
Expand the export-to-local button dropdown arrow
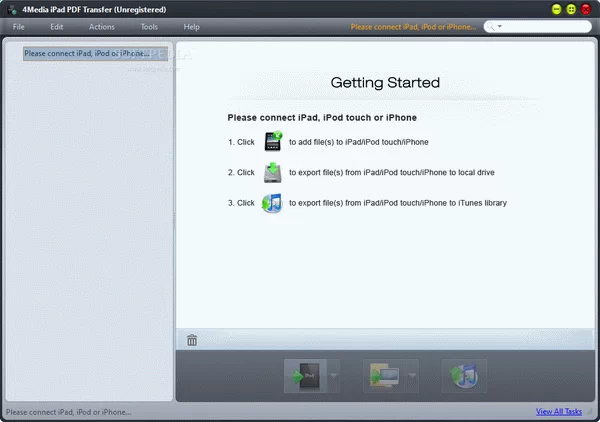[x=411, y=377]
